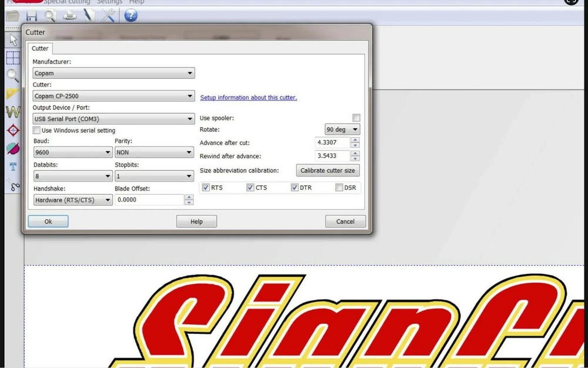The height and width of the screenshot is (368, 588).
Task: Open the Rotate dropdown showing 90 deg
Action: tap(342, 129)
